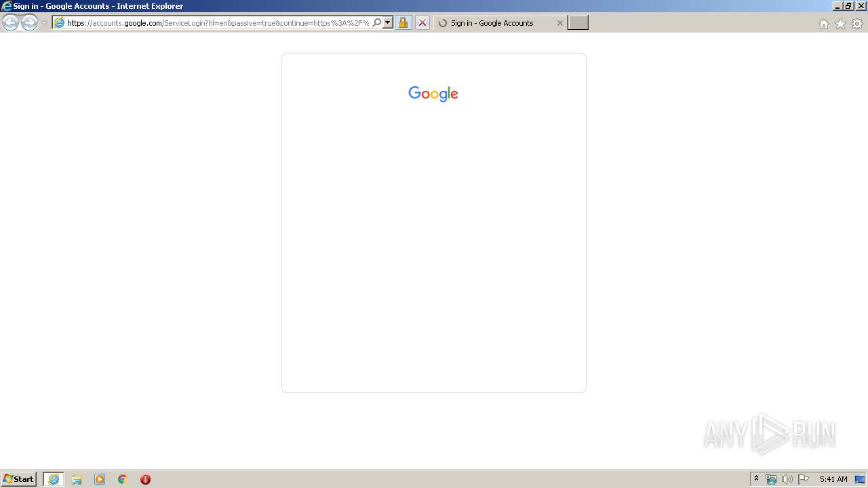The width and height of the screenshot is (868, 488).
Task: Click the Show desktop button
Action: (861, 479)
